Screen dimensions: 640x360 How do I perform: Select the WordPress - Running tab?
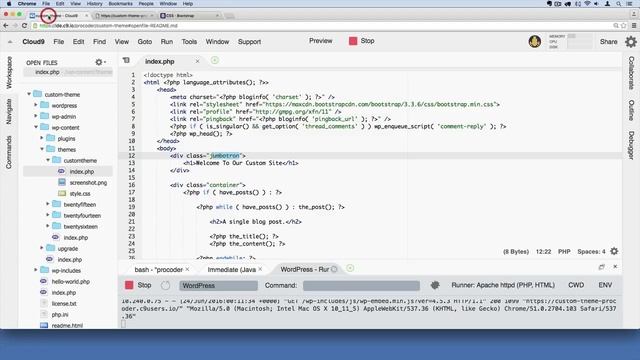304,269
